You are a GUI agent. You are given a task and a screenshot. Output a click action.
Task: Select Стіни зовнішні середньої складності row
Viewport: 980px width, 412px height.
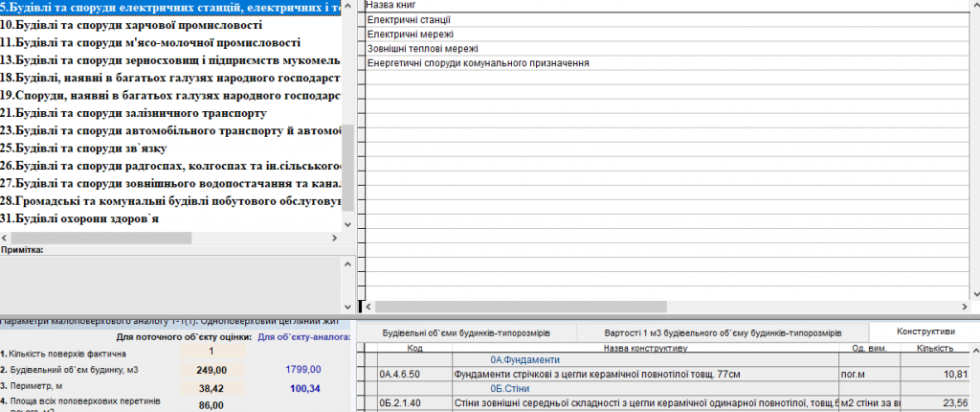[x=646, y=402]
